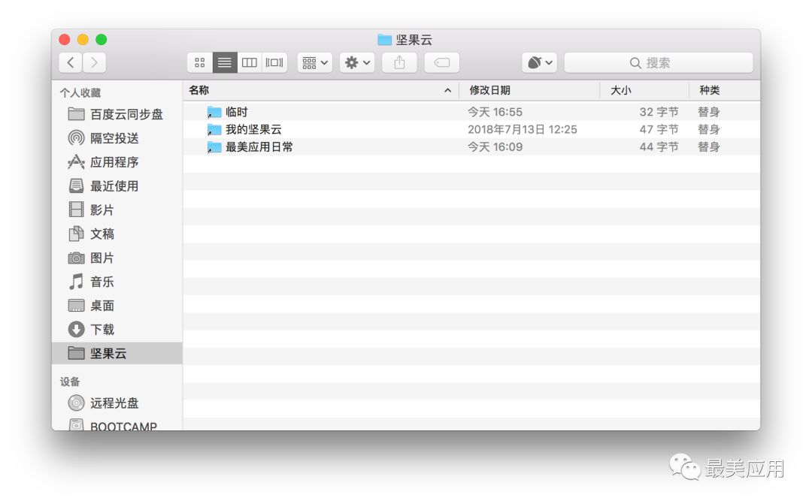Viewport: 812px width, 504px height.
Task: Click the Share toolbar button
Action: [x=399, y=62]
